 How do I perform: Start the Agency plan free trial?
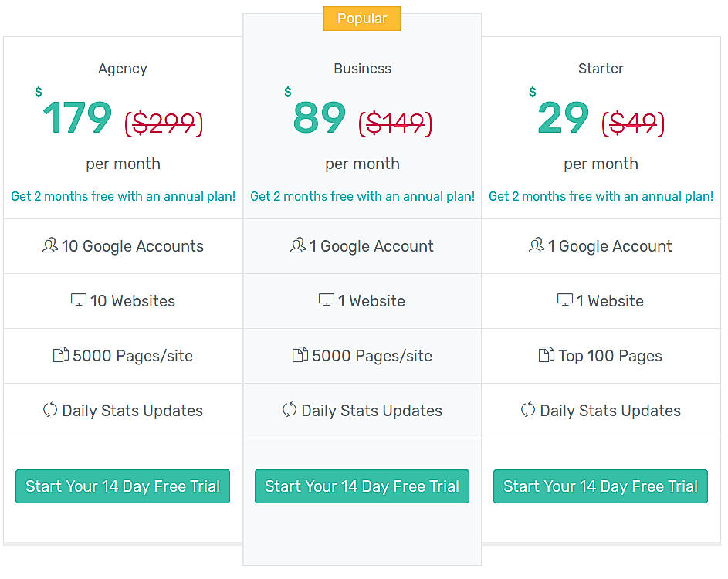pos(122,486)
